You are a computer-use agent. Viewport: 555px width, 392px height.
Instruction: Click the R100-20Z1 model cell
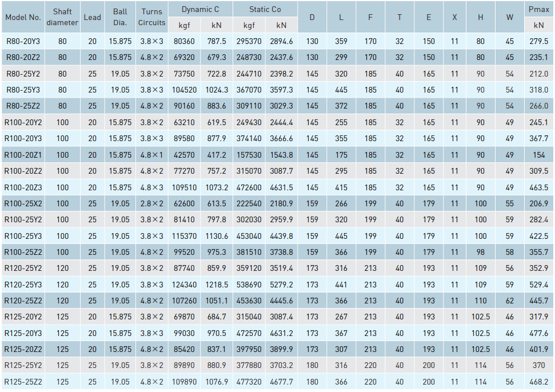coord(23,155)
